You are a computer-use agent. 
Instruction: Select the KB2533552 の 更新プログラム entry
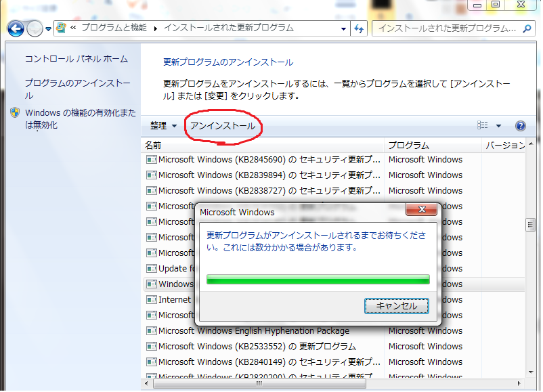pyautogui.click(x=257, y=347)
